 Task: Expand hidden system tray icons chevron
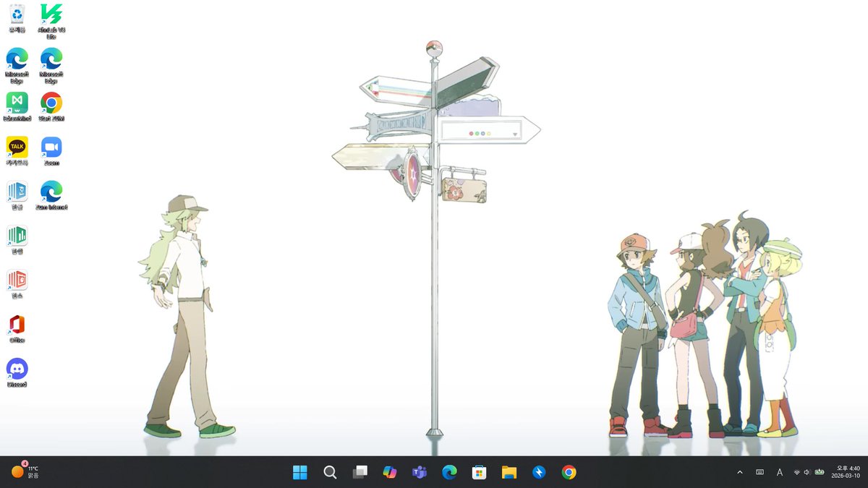739,472
